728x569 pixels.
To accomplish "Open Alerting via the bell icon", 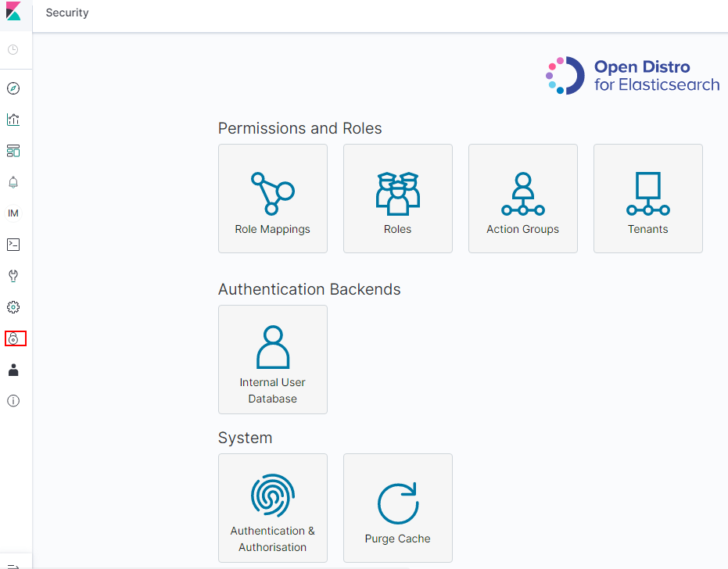I will 13,182.
